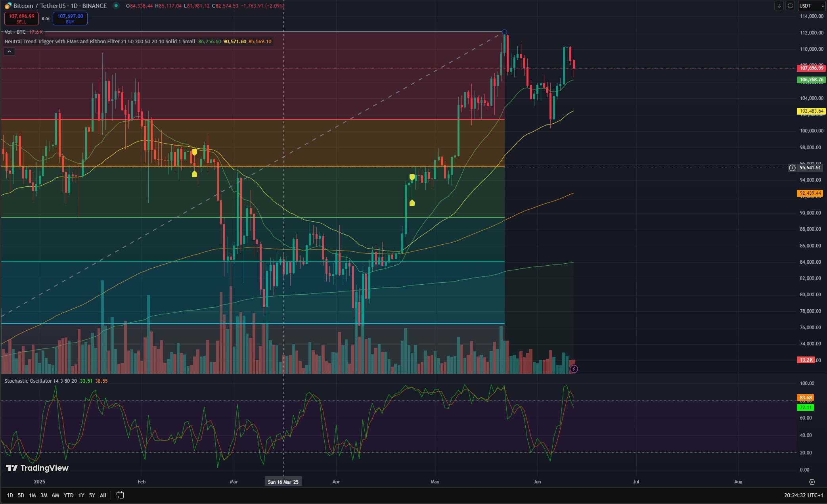Click the purple lightning flash icon
Screen dimensions: 827x504
point(574,369)
